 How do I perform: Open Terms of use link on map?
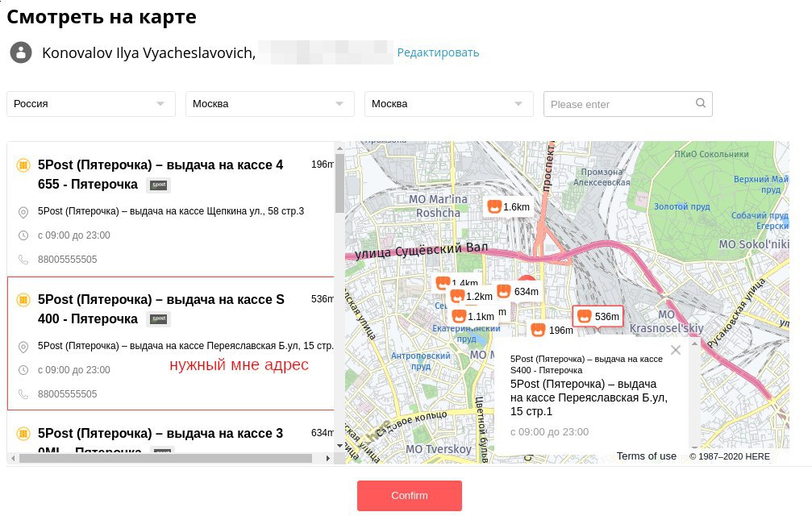tap(646, 456)
